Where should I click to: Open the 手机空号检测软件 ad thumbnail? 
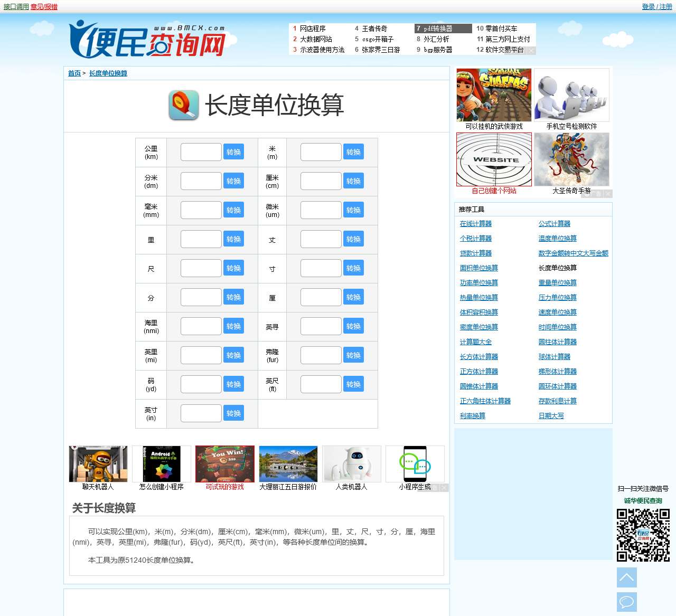[571, 95]
